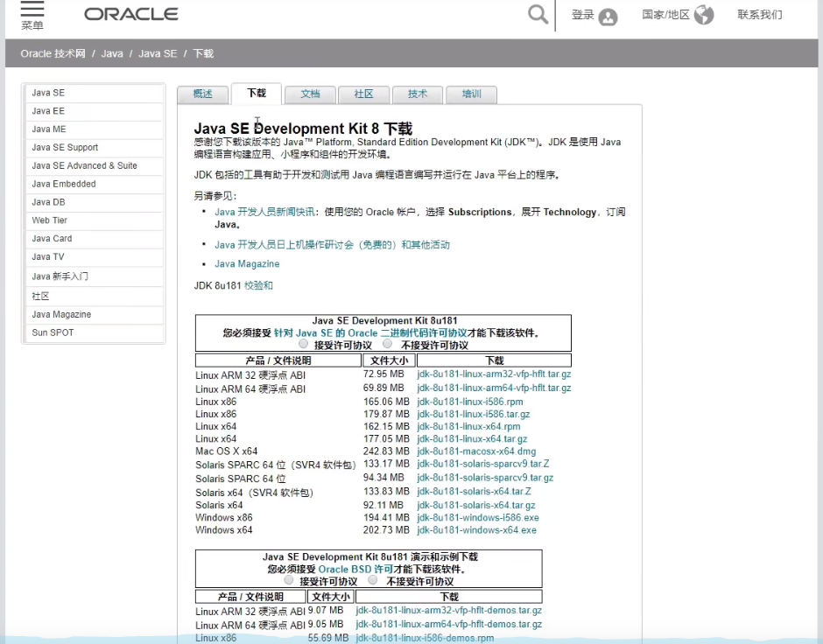
Task: Open Java DB in sidebar
Action: [95, 202]
